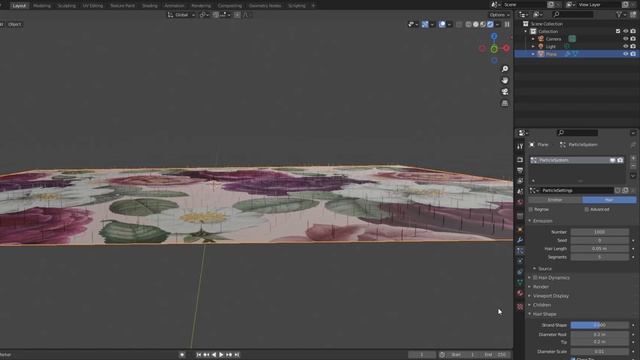
Task: Select material preview shading mode
Action: 483,24
